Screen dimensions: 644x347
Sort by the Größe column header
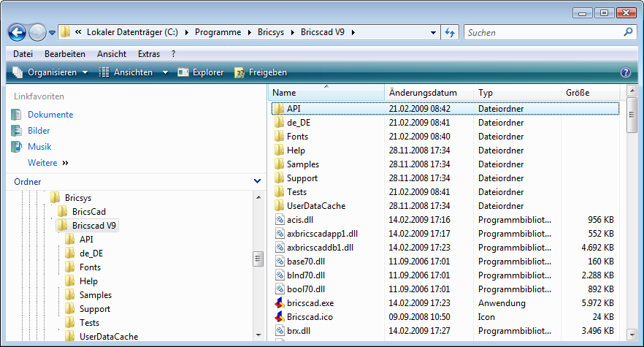click(x=591, y=93)
